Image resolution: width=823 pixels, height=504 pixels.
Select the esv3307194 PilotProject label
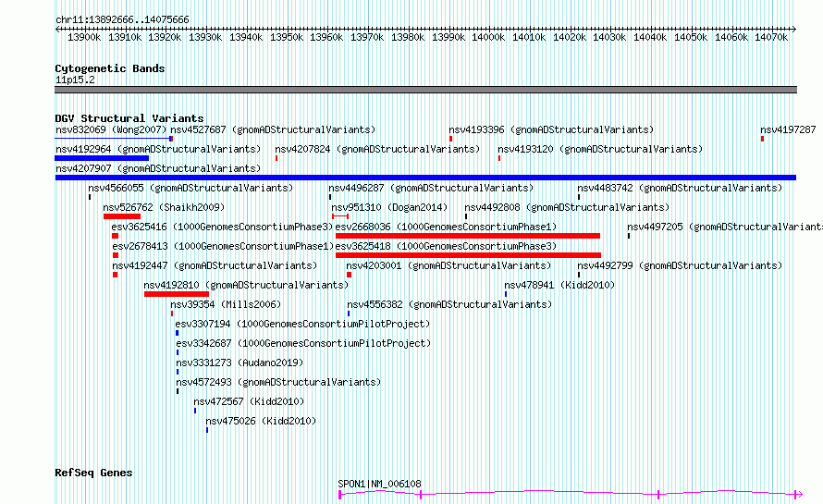pyautogui.click(x=303, y=324)
